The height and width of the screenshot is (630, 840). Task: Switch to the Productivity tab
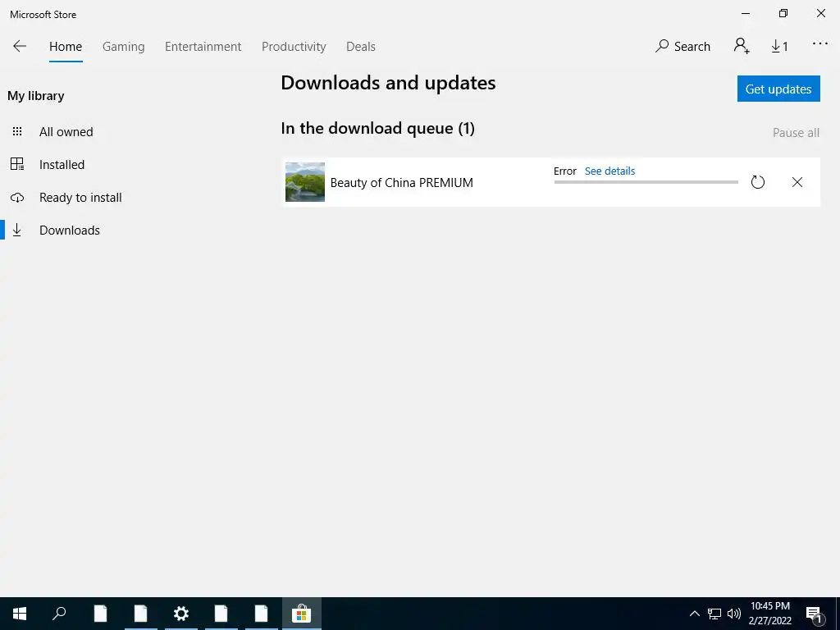(294, 47)
